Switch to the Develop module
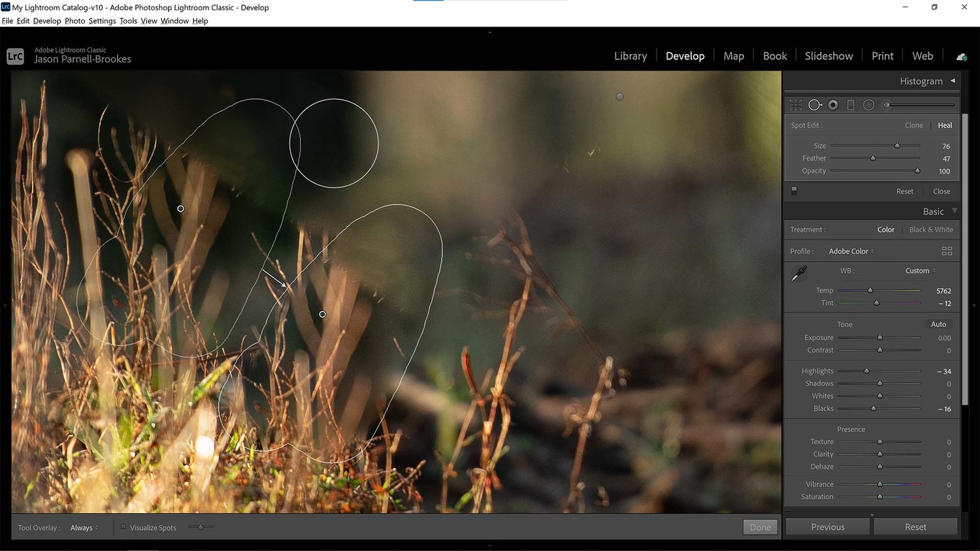 pos(685,56)
